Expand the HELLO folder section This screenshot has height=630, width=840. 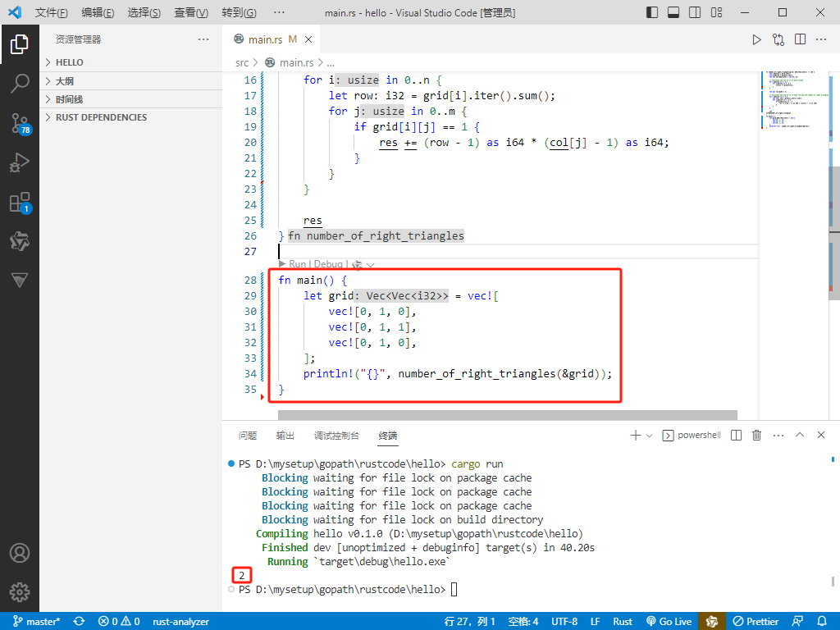pyautogui.click(x=130, y=62)
